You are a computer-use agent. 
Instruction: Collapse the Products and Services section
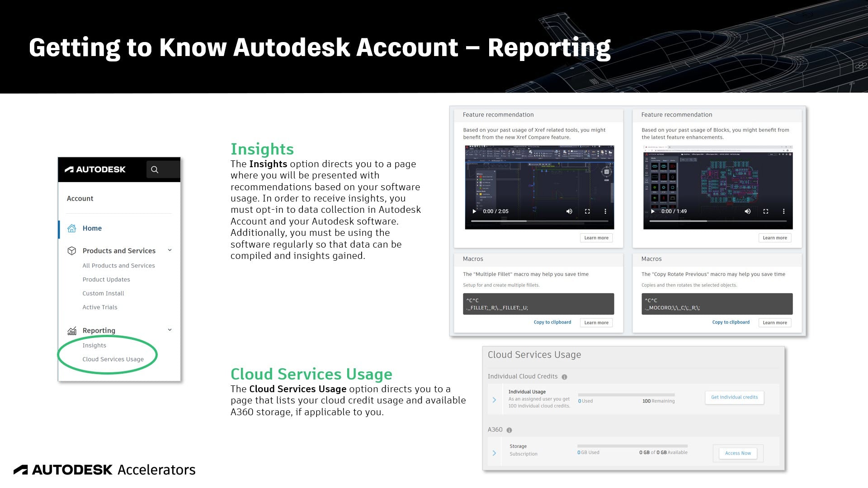coord(170,250)
